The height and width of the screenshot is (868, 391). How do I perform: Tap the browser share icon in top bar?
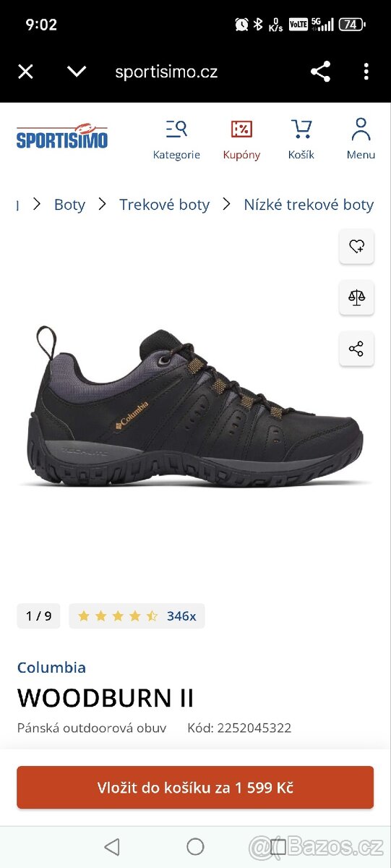320,72
